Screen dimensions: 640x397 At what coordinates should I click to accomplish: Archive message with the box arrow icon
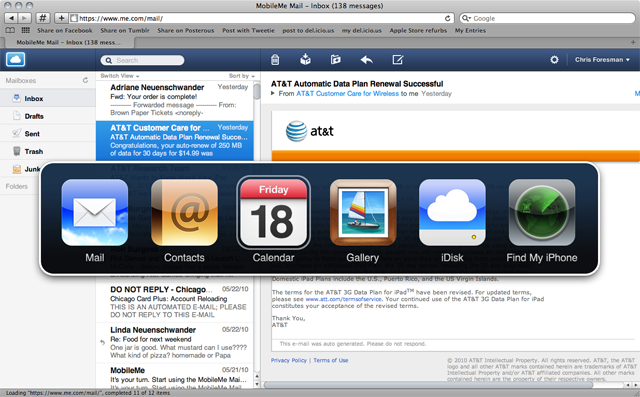[305, 60]
